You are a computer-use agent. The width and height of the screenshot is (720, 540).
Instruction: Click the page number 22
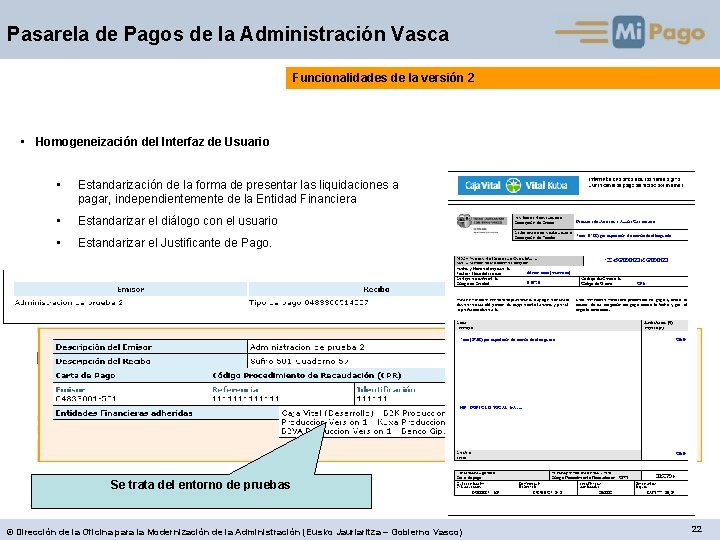(x=697, y=529)
